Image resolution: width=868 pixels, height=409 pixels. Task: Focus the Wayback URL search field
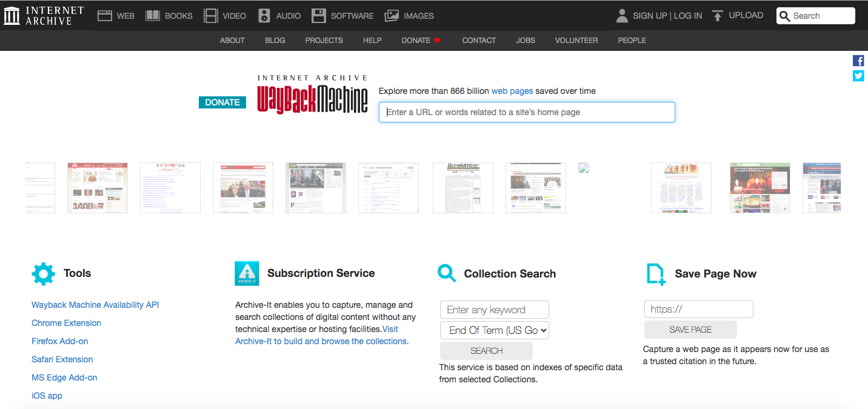[527, 112]
